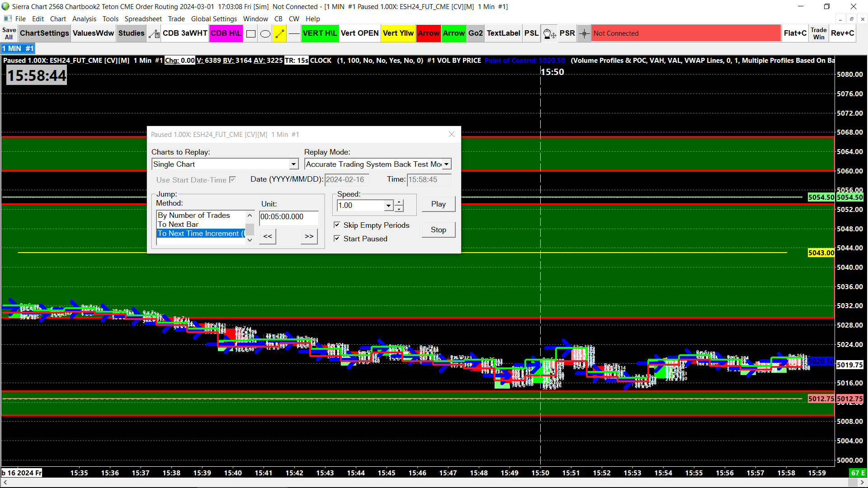Click the jump Unit time input field
The image size is (868, 488).
point(288,217)
